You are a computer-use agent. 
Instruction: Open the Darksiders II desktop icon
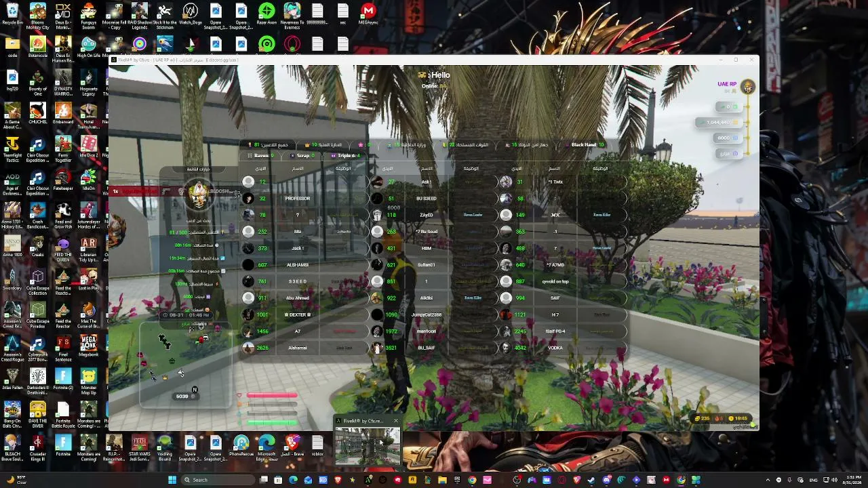pyautogui.click(x=38, y=382)
